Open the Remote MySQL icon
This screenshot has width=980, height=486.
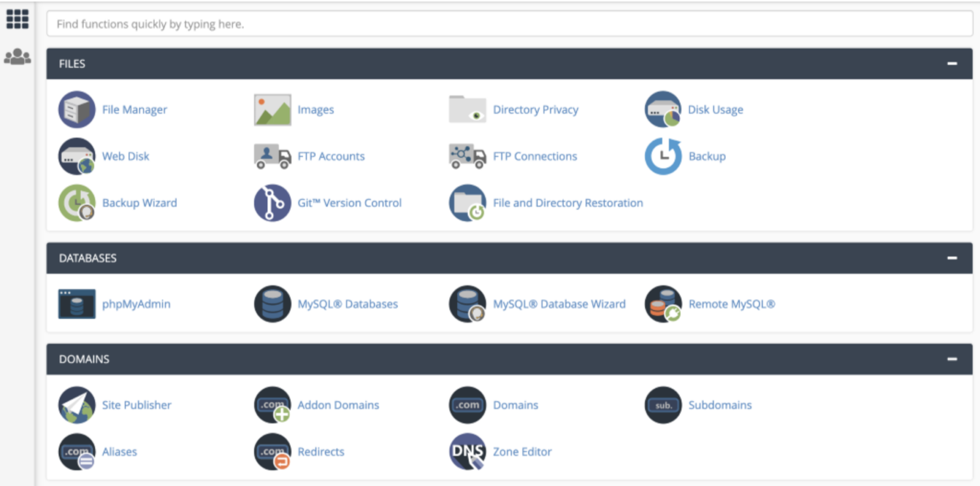click(x=663, y=304)
